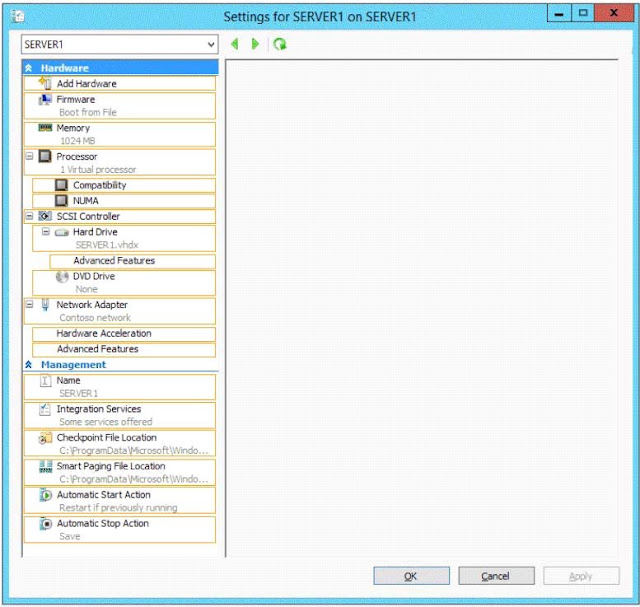Click the Name text-field icon
Viewport: 640px width, 607px height.
[45, 381]
